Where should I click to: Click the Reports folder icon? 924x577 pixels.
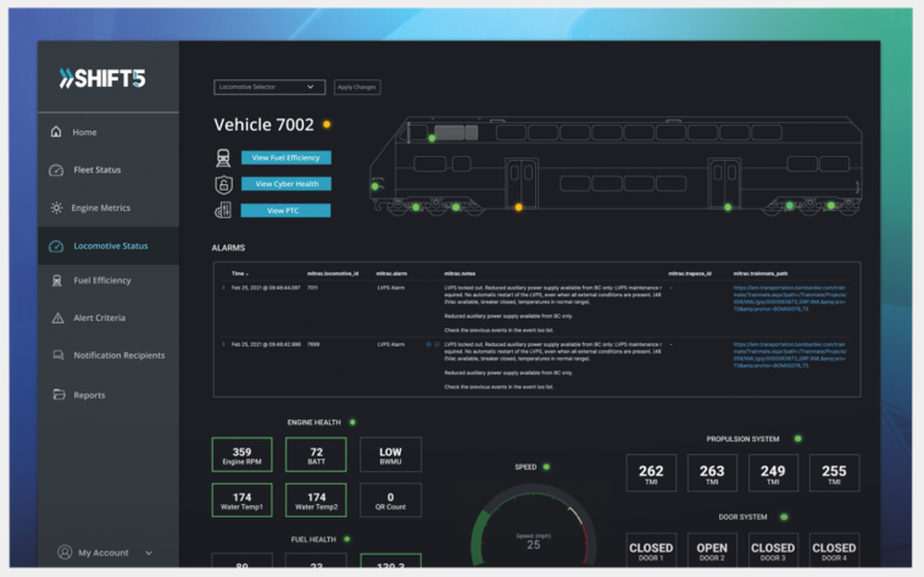coord(59,394)
